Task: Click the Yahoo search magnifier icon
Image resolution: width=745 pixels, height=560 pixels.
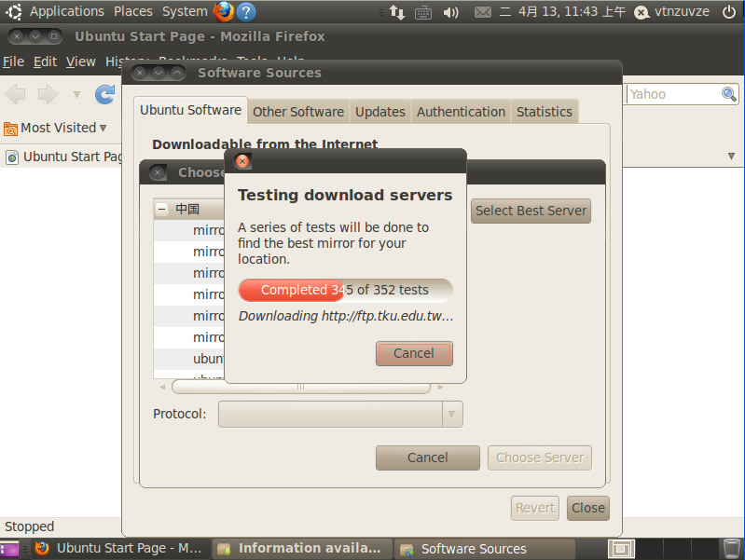Action: tap(728, 94)
